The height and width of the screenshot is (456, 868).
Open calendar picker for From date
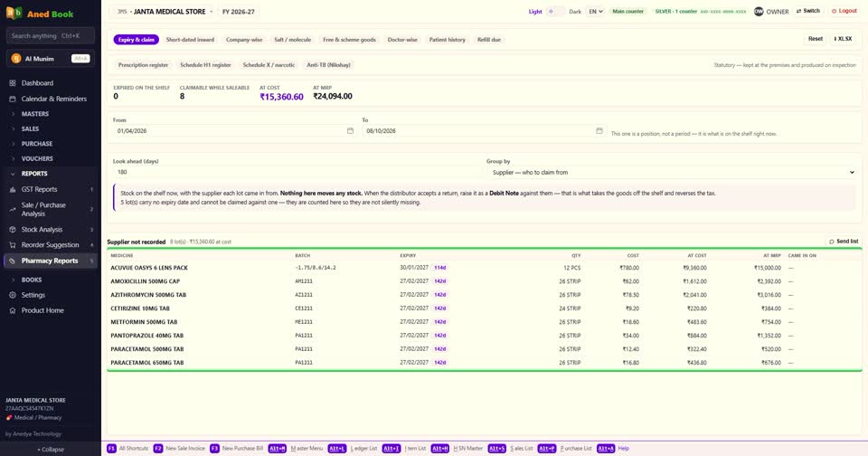[350, 131]
